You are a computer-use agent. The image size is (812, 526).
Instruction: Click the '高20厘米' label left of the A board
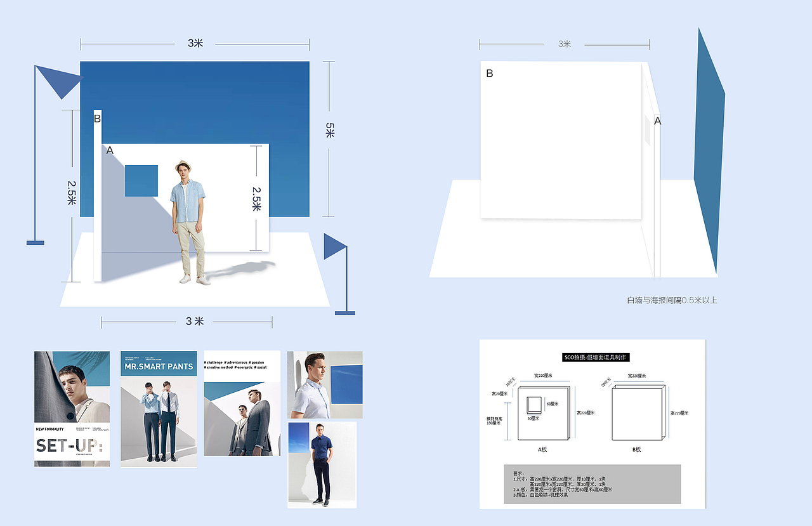coord(499,394)
